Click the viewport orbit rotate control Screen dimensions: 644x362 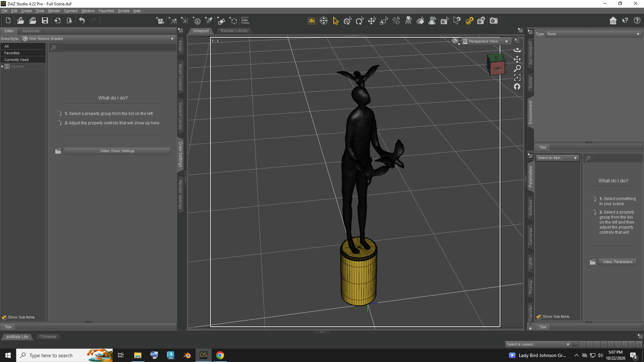tap(517, 50)
